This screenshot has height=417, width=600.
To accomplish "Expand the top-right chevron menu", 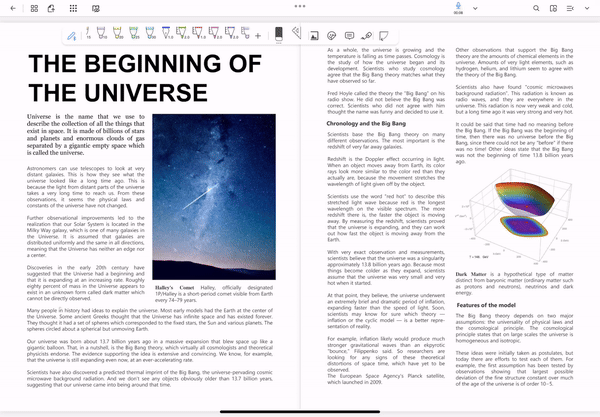I will coord(587,8).
